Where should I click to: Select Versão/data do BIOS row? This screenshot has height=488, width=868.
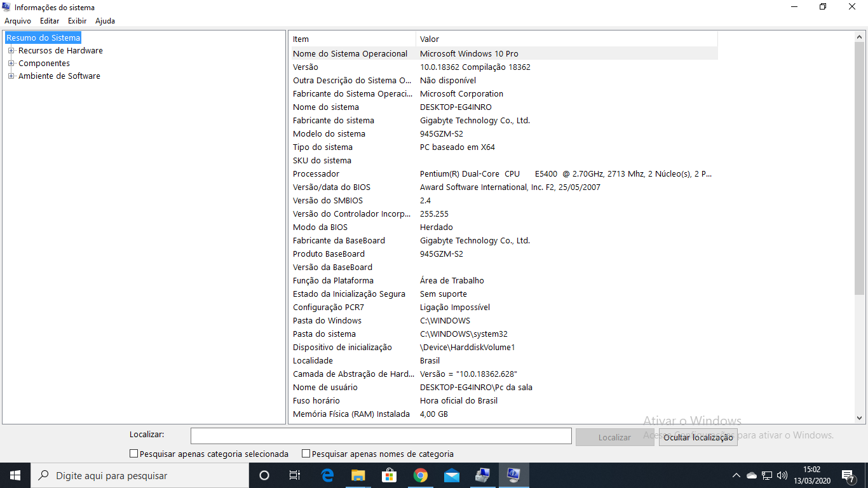click(x=504, y=187)
